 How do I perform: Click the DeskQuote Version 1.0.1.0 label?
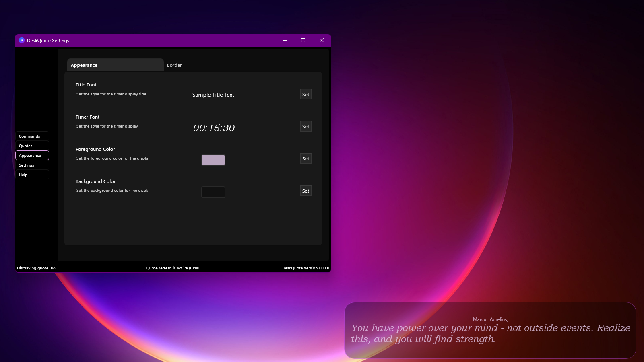306,268
